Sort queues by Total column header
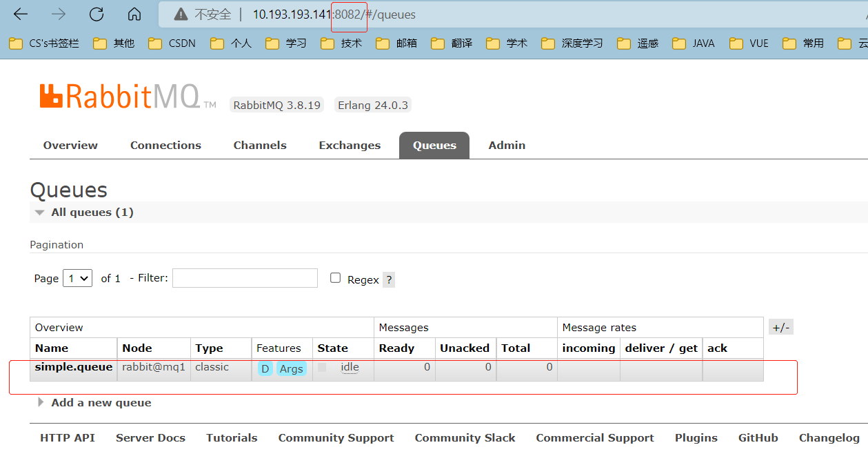Image resolution: width=868 pixels, height=465 pixels. click(x=516, y=348)
